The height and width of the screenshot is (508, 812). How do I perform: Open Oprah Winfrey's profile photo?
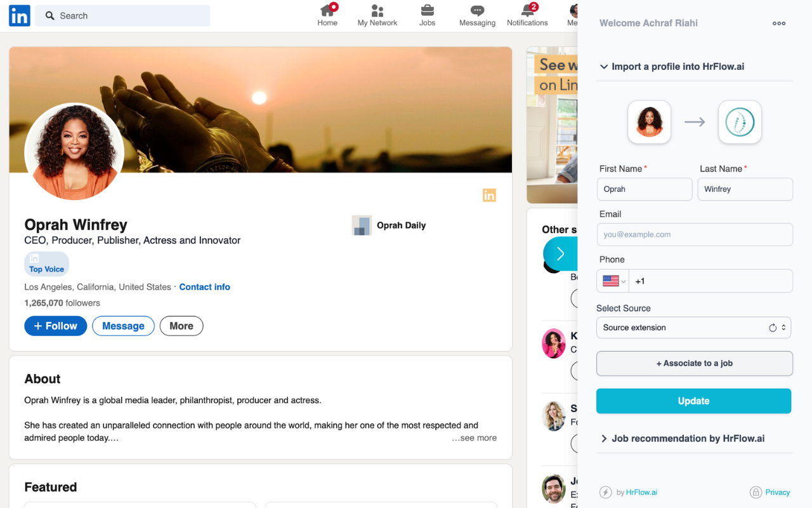pos(74,152)
